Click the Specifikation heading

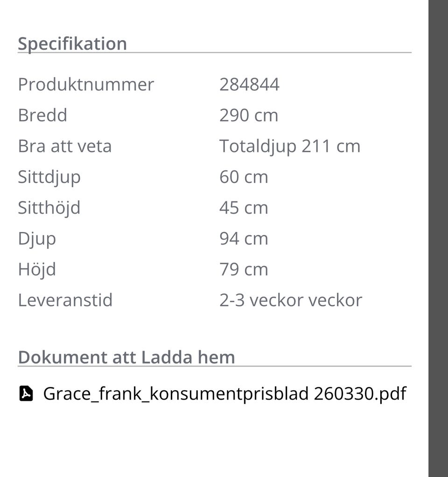tap(72, 43)
